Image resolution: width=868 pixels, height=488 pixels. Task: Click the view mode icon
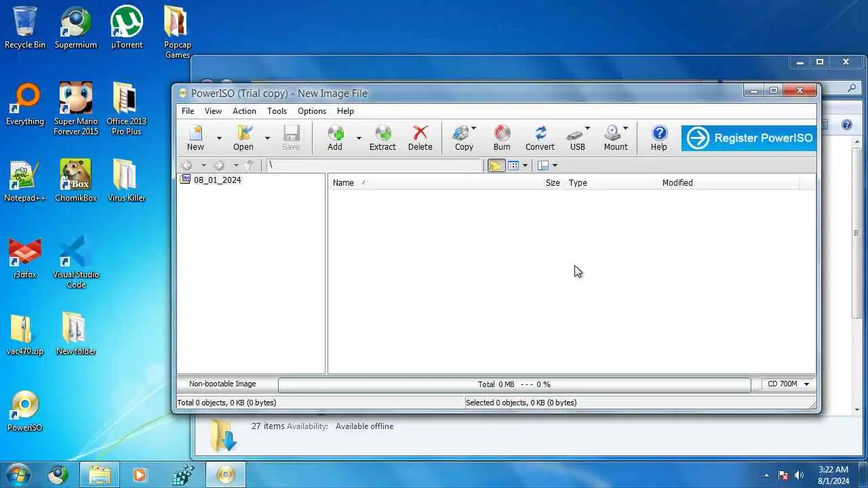tap(513, 165)
